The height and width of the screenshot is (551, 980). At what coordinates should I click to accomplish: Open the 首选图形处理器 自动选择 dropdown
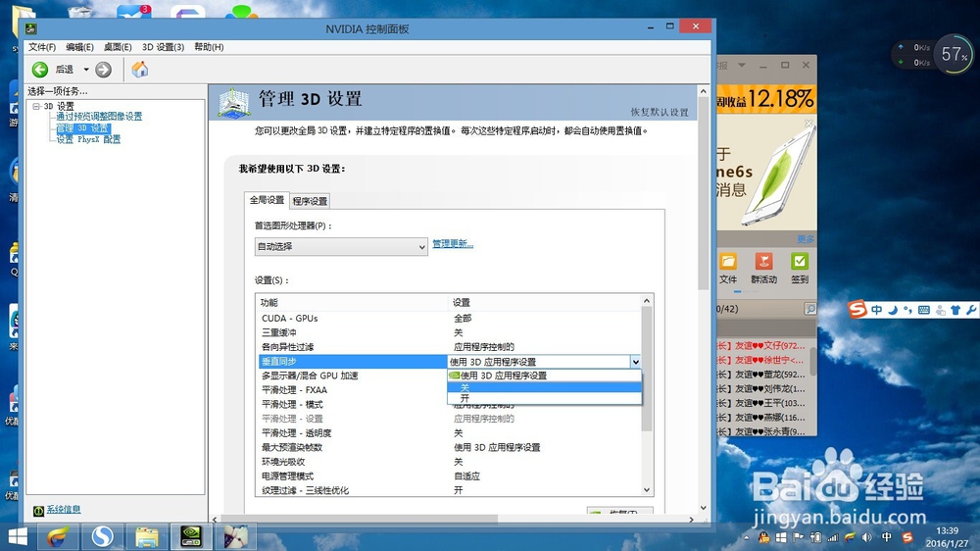pyautogui.click(x=341, y=246)
